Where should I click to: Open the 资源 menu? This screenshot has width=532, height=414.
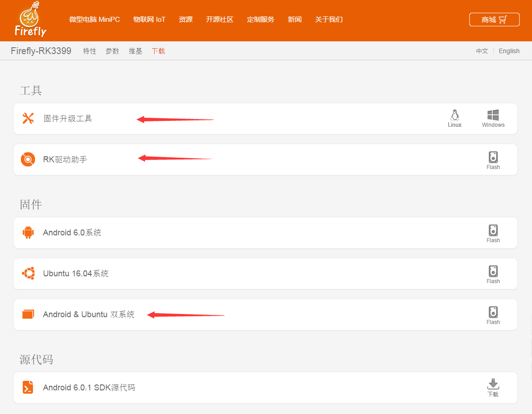186,20
